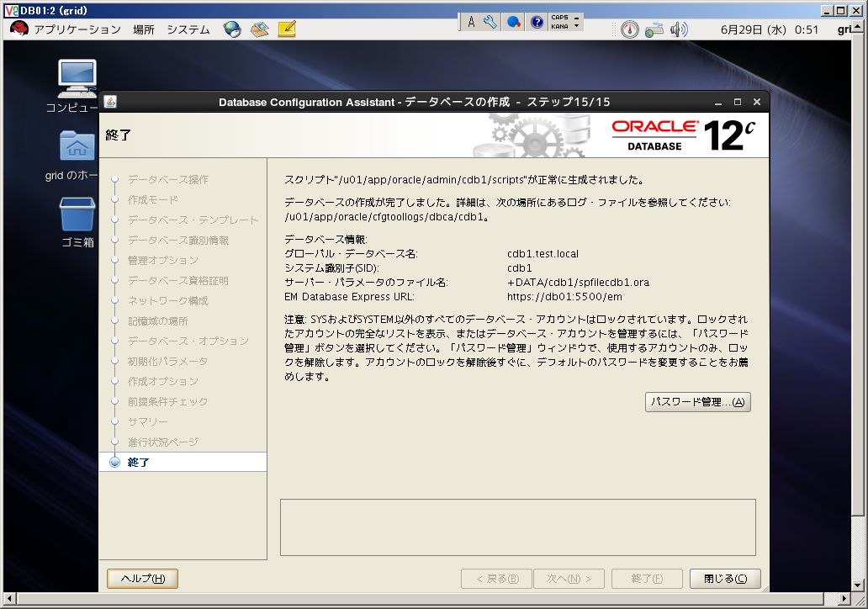Click the VNC horizontal scrollbar left arrow
This screenshot has width=868, height=609.
(9, 598)
